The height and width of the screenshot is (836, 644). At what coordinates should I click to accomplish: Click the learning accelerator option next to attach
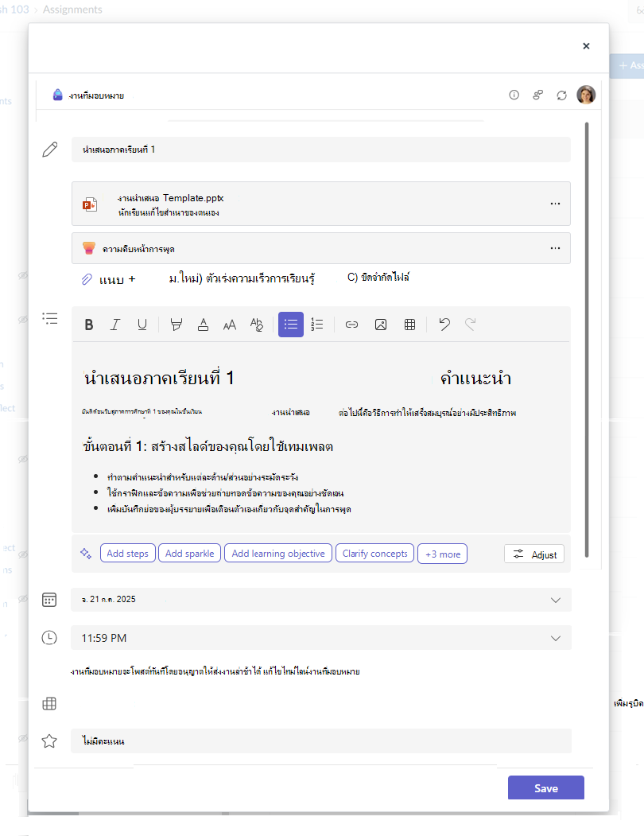coord(242,278)
